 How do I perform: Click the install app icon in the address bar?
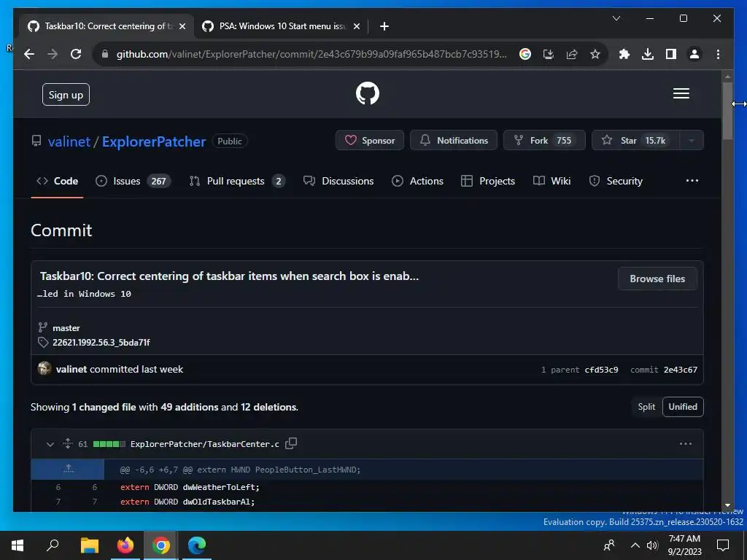pyautogui.click(x=549, y=54)
